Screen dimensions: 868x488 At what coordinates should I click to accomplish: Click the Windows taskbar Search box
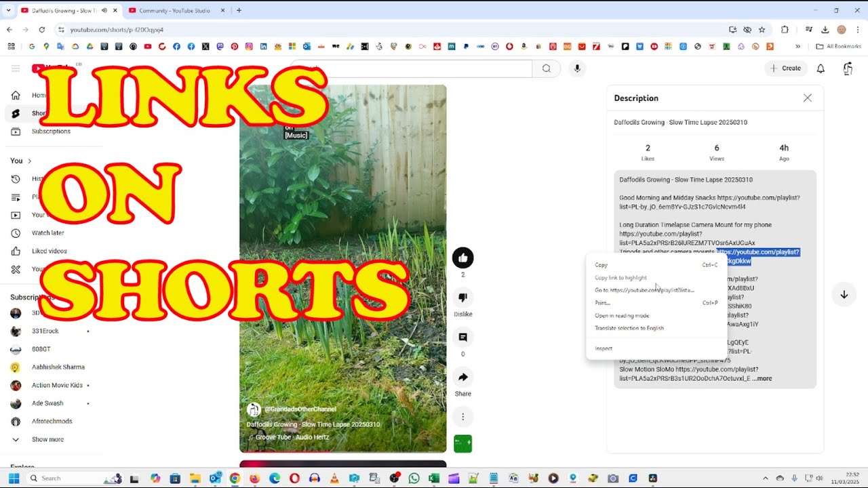click(76, 478)
